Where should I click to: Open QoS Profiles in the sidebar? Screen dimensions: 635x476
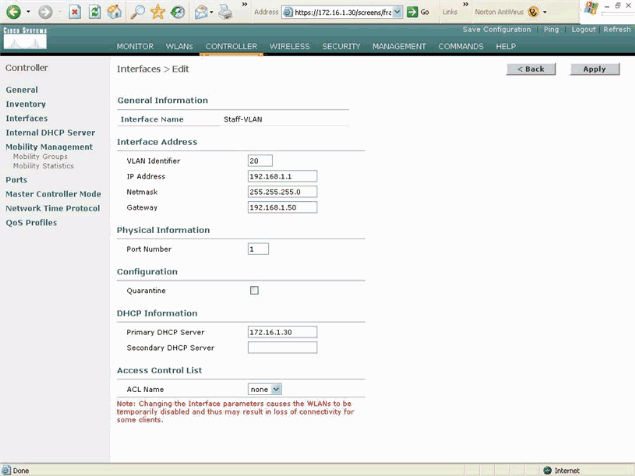tap(31, 222)
